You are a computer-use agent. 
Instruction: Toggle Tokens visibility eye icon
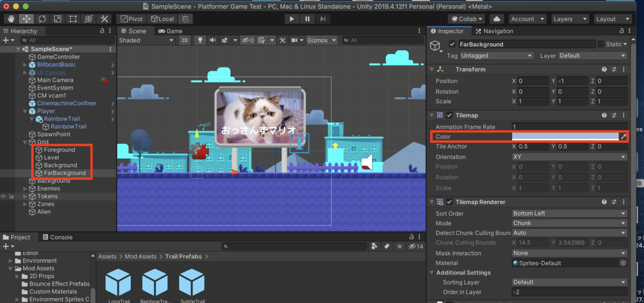pos(4,196)
